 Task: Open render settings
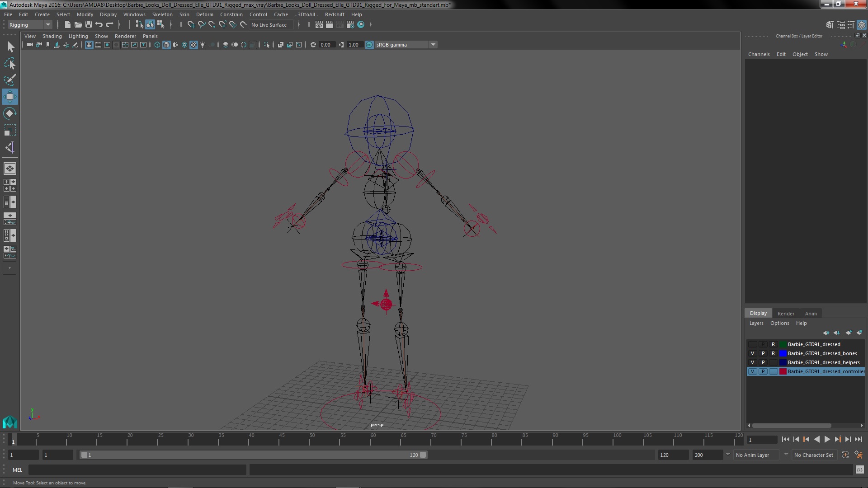tap(350, 25)
